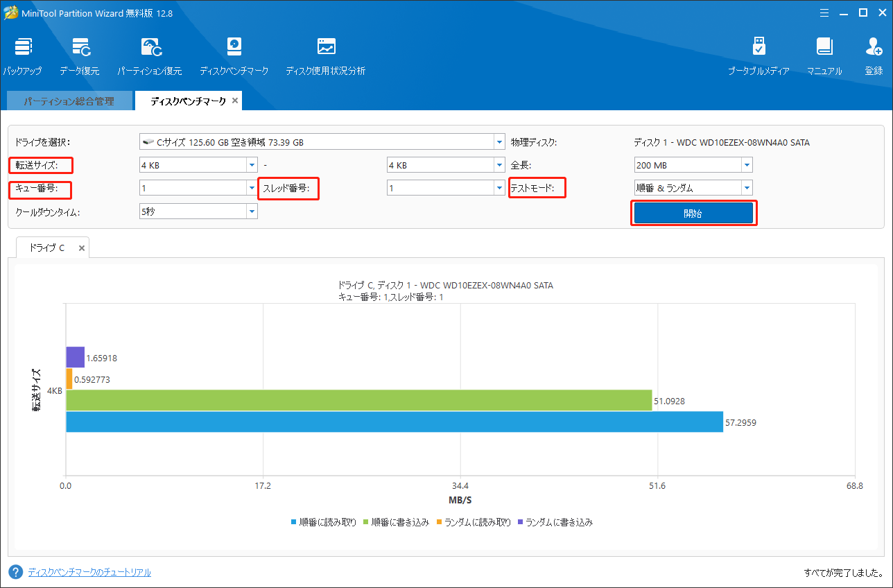Click the 物理ディスク value WDC WD10EZEX text
The height and width of the screenshot is (588, 893).
click(x=722, y=143)
